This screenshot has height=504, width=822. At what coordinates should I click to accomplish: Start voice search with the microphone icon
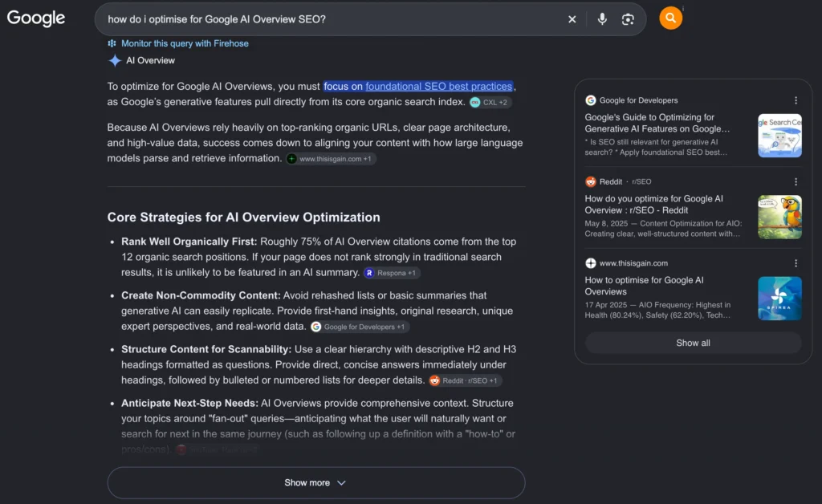point(602,19)
